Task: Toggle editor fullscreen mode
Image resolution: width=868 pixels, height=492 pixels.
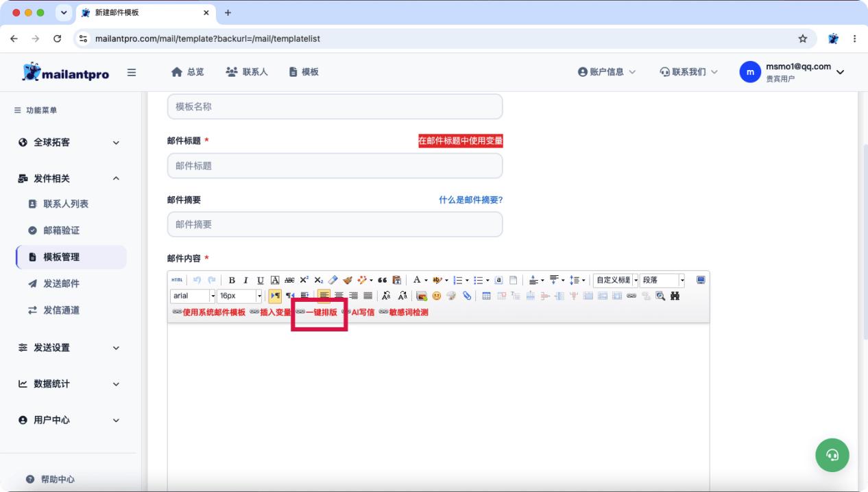Action: click(x=701, y=280)
